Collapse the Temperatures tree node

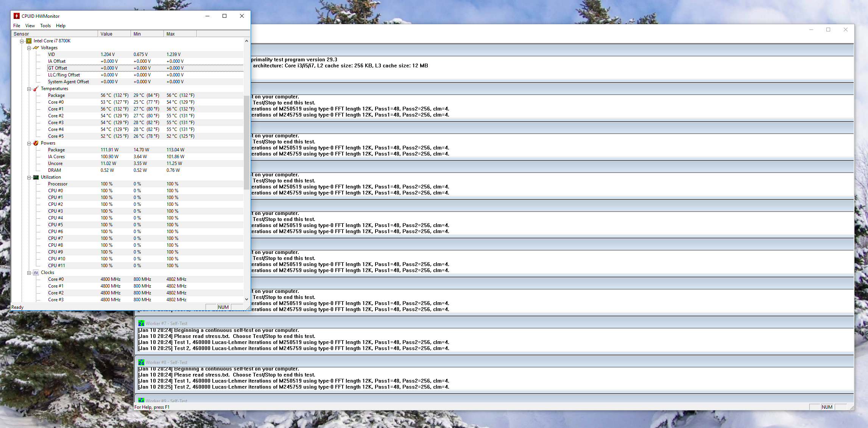pos(29,89)
